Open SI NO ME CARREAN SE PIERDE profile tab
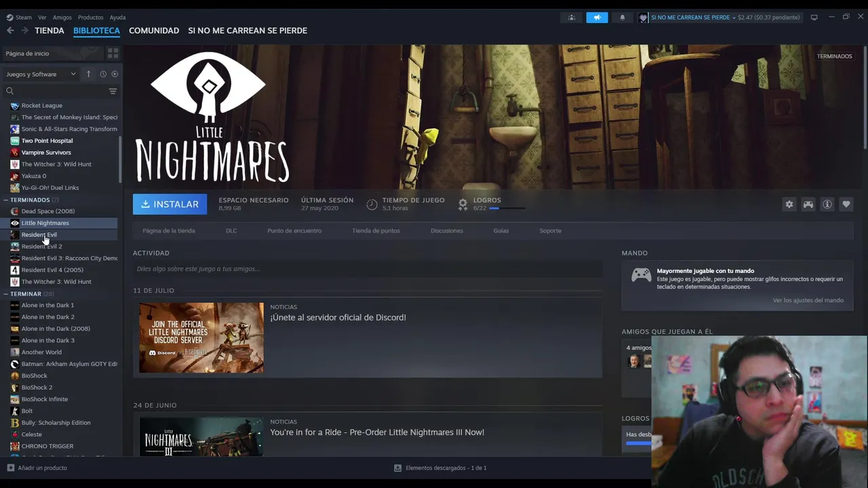Image resolution: width=868 pixels, height=488 pixels. 248,30
